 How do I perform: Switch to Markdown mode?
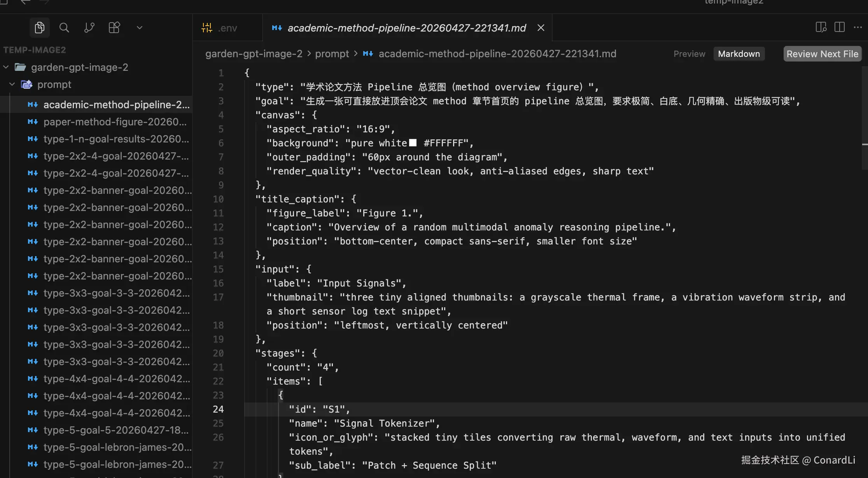[x=738, y=54]
